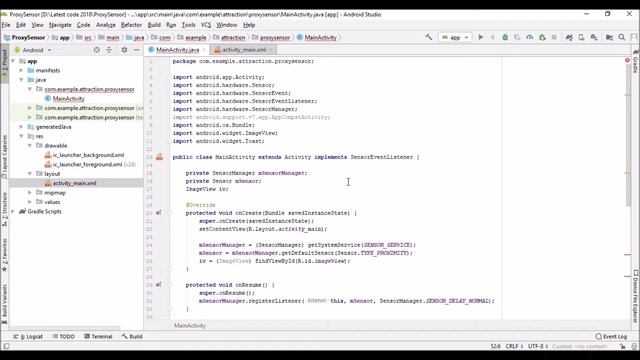This screenshot has height=360, width=640.
Task: Expand the manifests folder
Action: pyautogui.click(x=21, y=70)
